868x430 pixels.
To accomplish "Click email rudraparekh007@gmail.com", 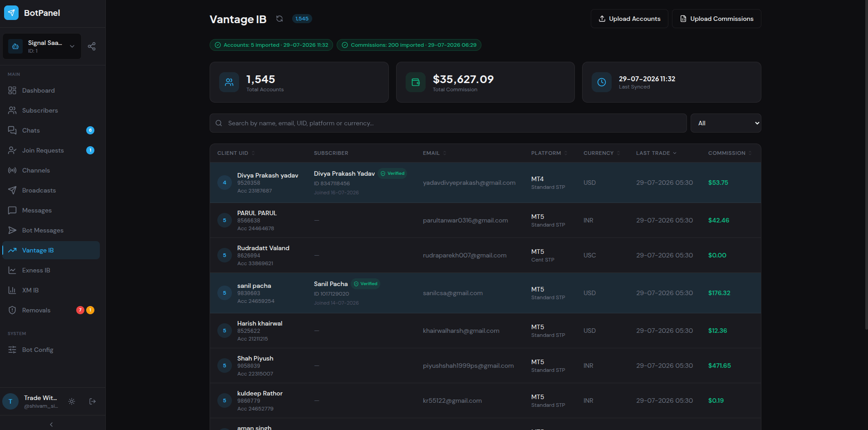I will click(x=465, y=255).
